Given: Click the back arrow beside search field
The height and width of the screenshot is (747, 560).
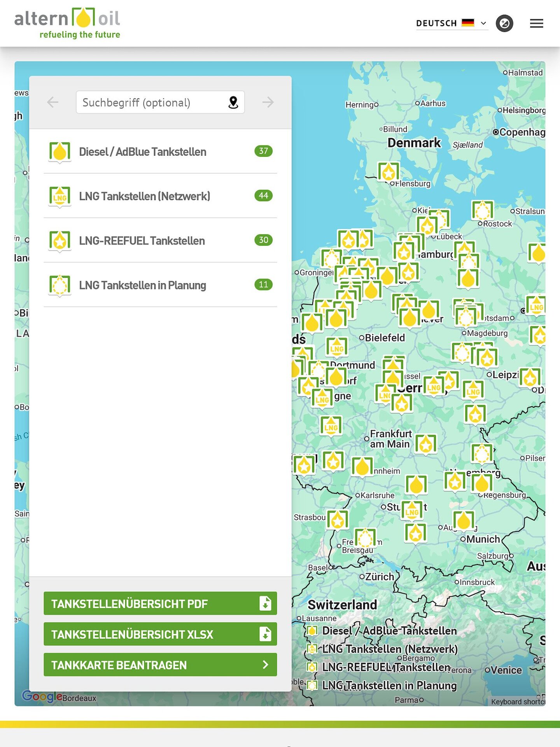Looking at the screenshot, I should tap(52, 102).
